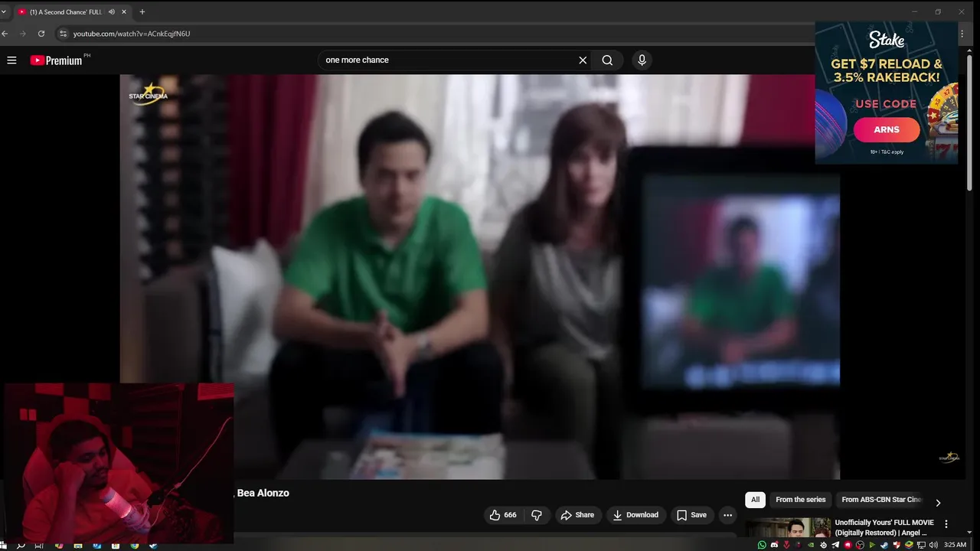Show more chips with right chevron
980x551 pixels.
[938, 503]
